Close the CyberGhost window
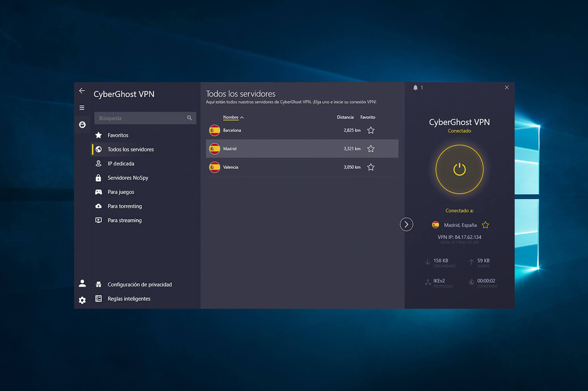Viewport: 588px width, 391px height. click(x=507, y=88)
